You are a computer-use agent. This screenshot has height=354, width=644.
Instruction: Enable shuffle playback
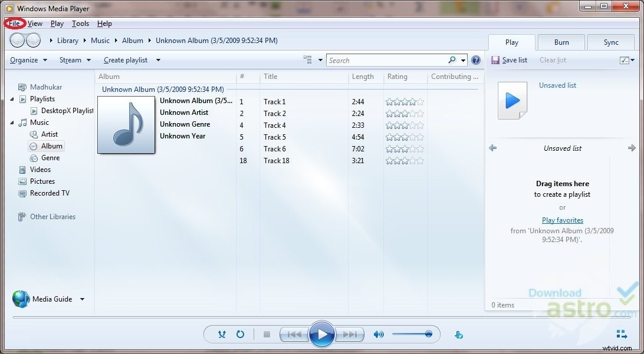[x=222, y=334]
